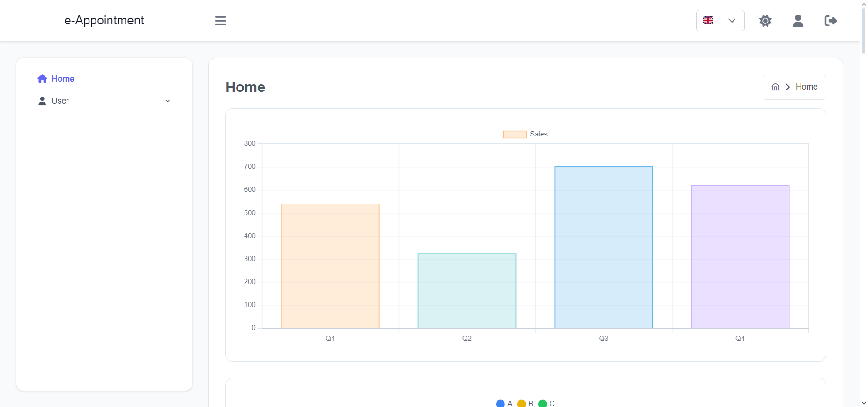Click the UK flag icon

coord(708,21)
